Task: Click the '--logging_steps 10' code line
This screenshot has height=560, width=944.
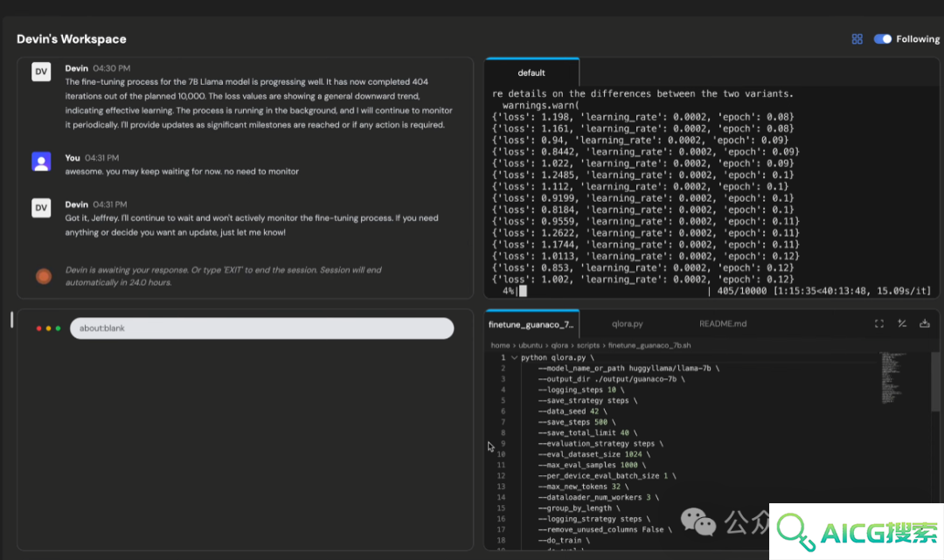Action: (x=581, y=390)
